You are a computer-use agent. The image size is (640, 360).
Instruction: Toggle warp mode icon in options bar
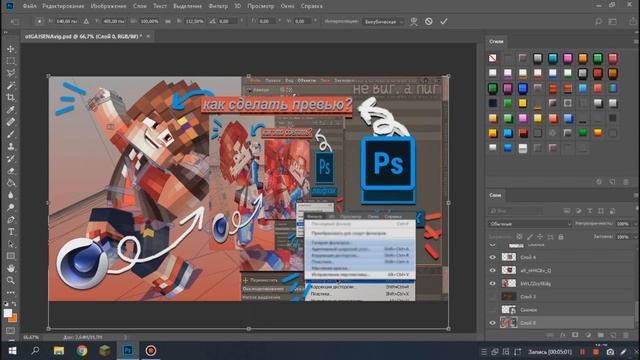click(x=414, y=21)
